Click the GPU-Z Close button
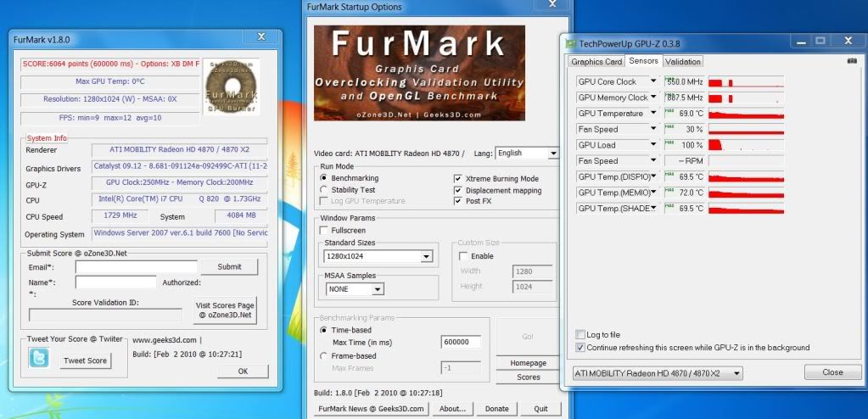 click(x=832, y=372)
